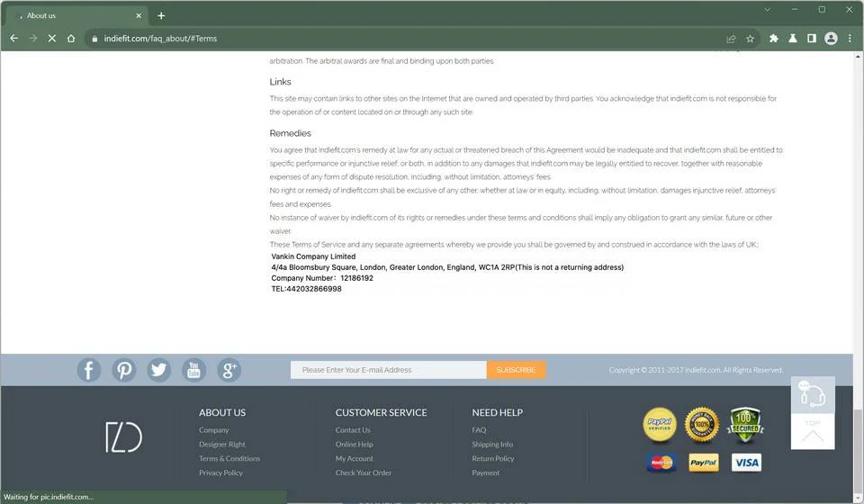
Task: Click the Company Number 12186192 line
Action: click(322, 278)
